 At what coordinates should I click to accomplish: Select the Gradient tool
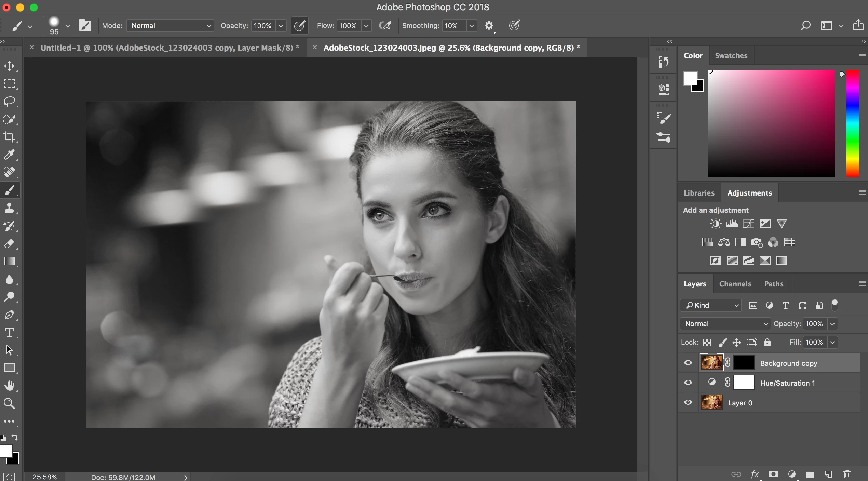click(9, 262)
